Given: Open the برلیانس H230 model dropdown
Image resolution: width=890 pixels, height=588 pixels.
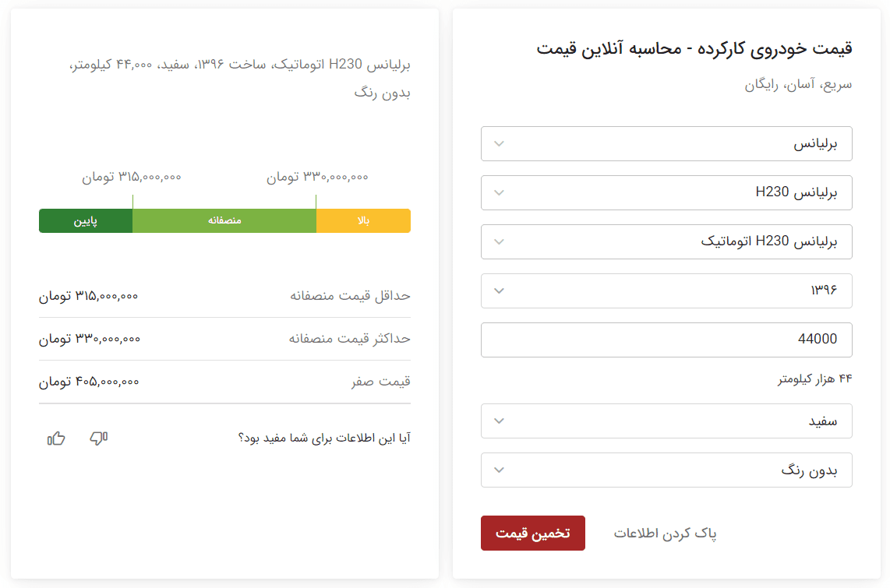Looking at the screenshot, I should (x=666, y=193).
